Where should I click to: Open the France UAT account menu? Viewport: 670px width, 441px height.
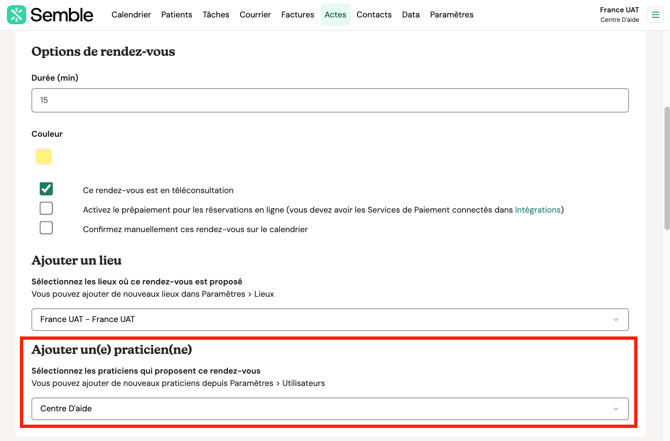pos(619,14)
